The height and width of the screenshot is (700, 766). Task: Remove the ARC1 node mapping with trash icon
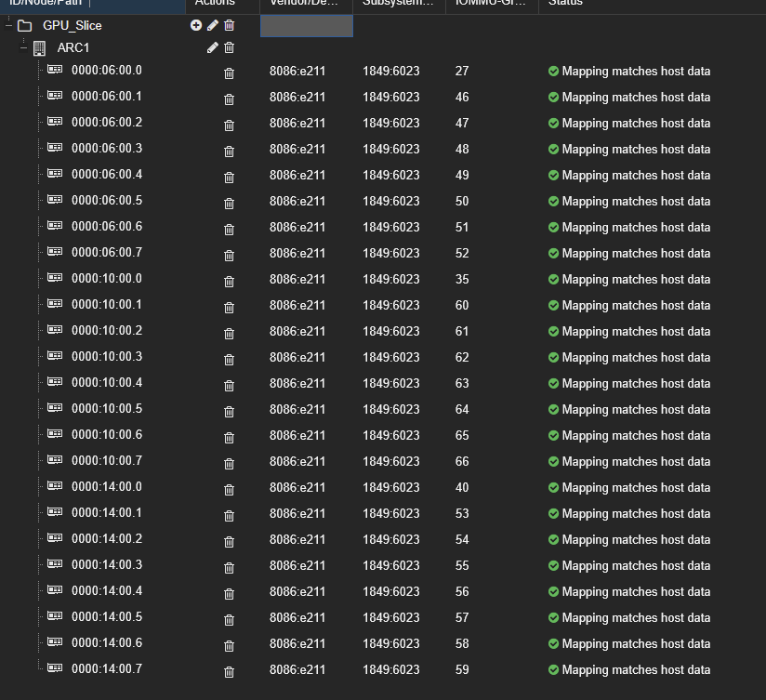pyautogui.click(x=230, y=47)
